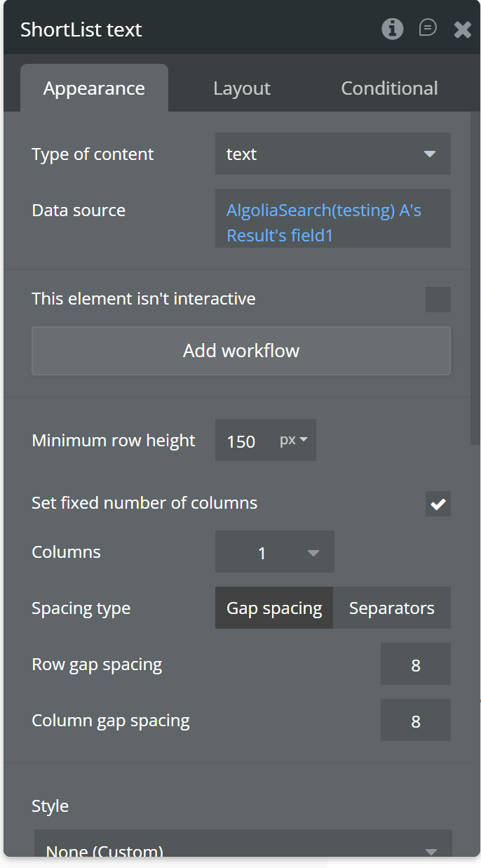481x868 pixels.
Task: Open the element info icon
Action: pyautogui.click(x=392, y=29)
